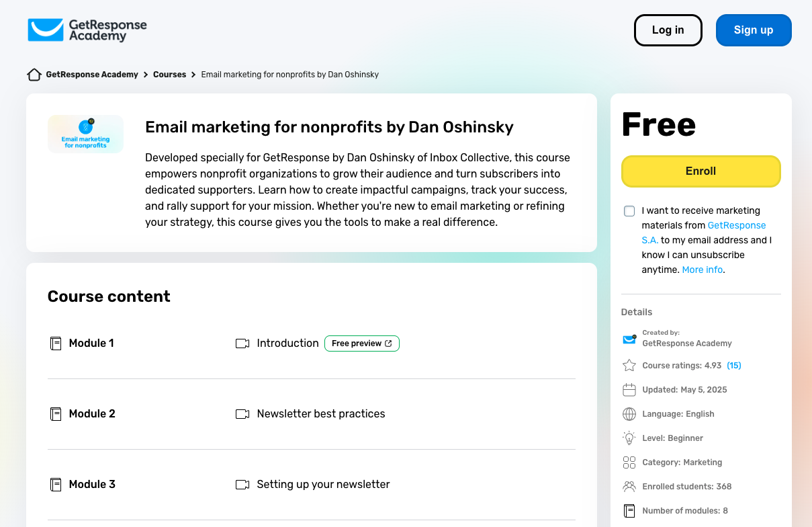Click the video icon beside Introduction
This screenshot has width=812, height=527.
[x=242, y=343]
